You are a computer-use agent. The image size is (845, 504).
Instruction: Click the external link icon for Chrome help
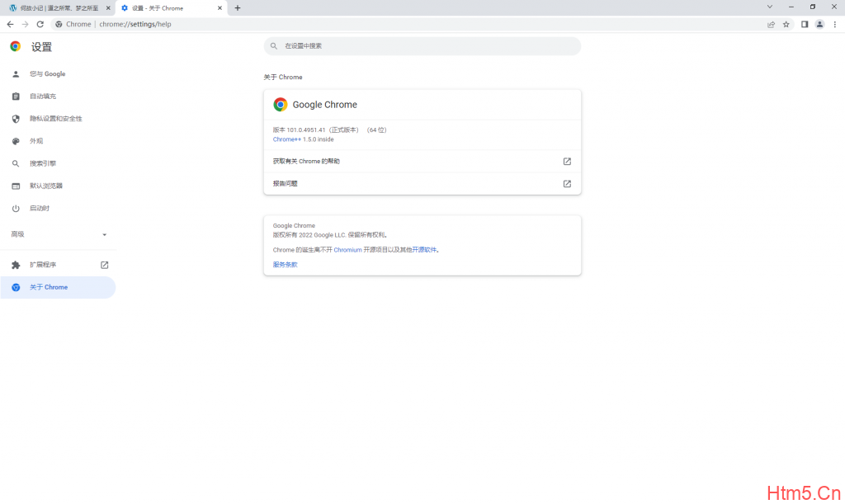coord(567,162)
